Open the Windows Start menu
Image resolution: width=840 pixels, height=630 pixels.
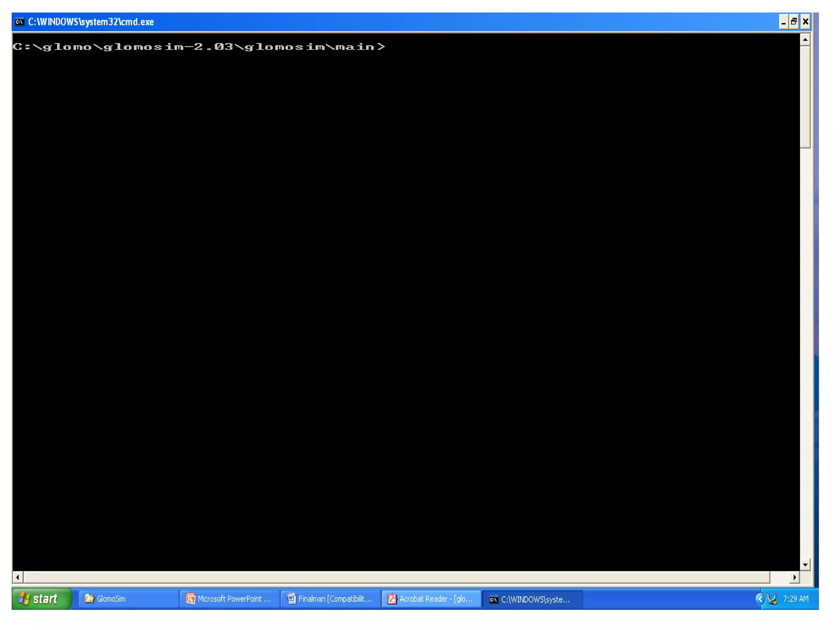(41, 599)
